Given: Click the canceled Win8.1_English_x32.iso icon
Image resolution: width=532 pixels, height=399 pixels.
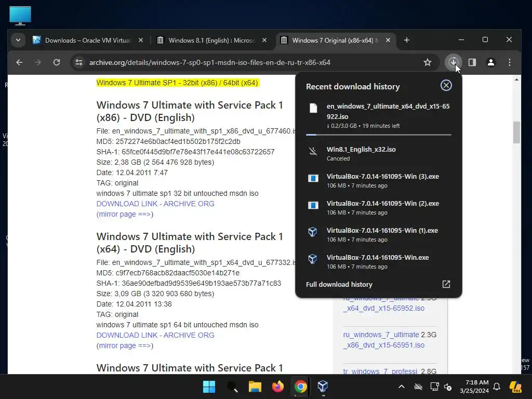Looking at the screenshot, I should coord(313,151).
